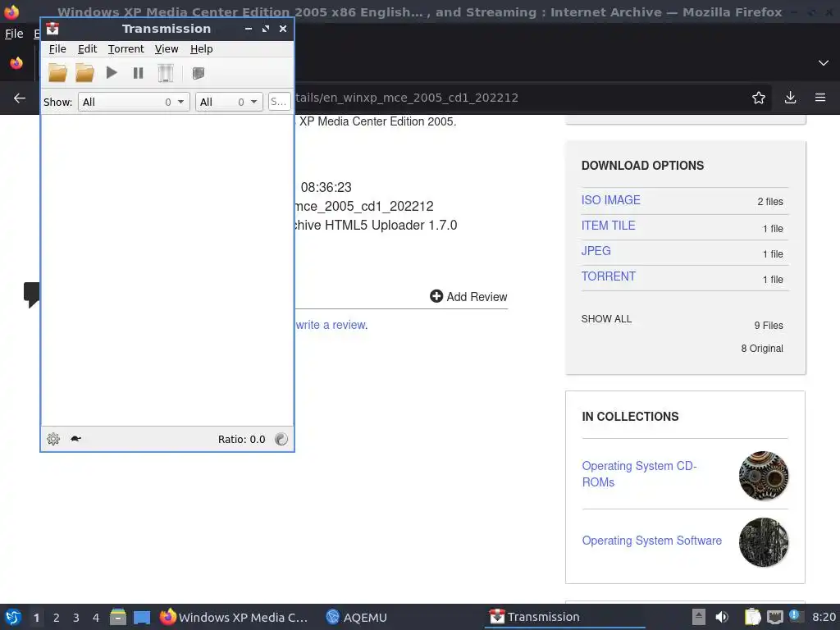840x630 pixels.
Task: Open ISO IMAGE download option
Action: (610, 200)
